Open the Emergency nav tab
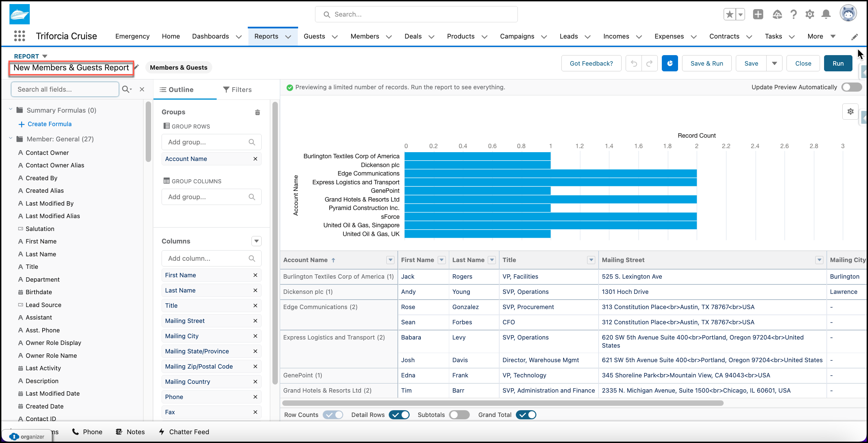 pos(132,36)
